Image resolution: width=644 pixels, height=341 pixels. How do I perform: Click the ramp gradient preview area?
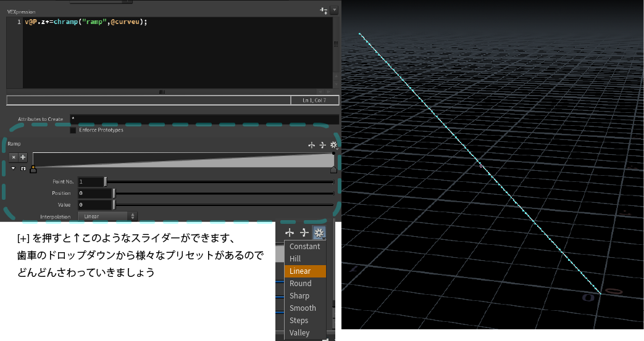[x=183, y=160]
